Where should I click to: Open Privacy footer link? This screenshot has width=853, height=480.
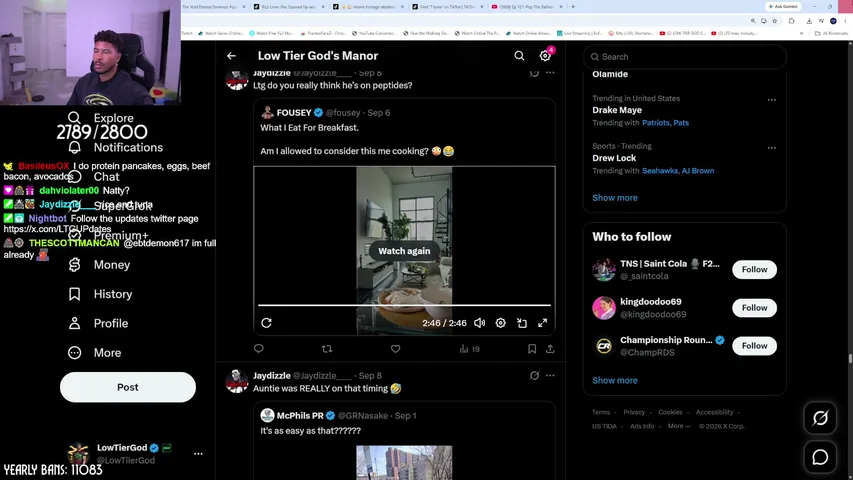[x=634, y=412]
